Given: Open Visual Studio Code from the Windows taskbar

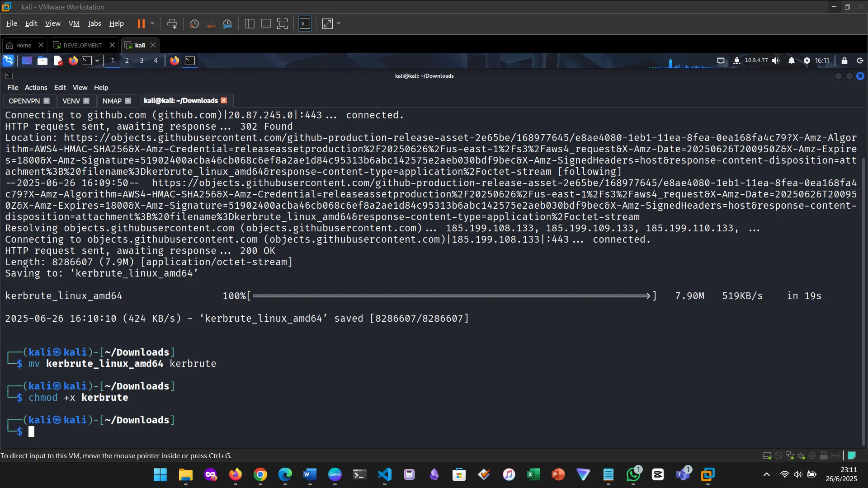Looking at the screenshot, I should (x=384, y=475).
